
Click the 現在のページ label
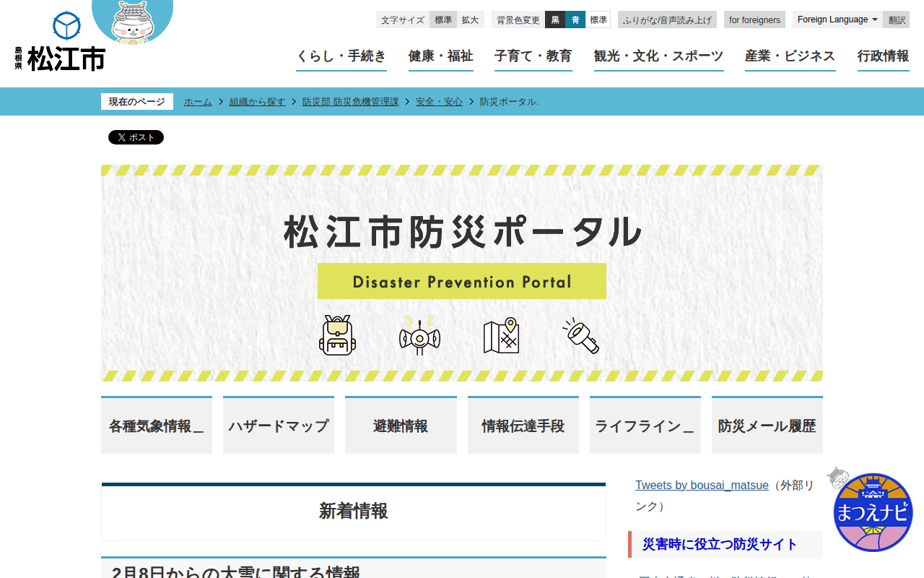pos(137,102)
